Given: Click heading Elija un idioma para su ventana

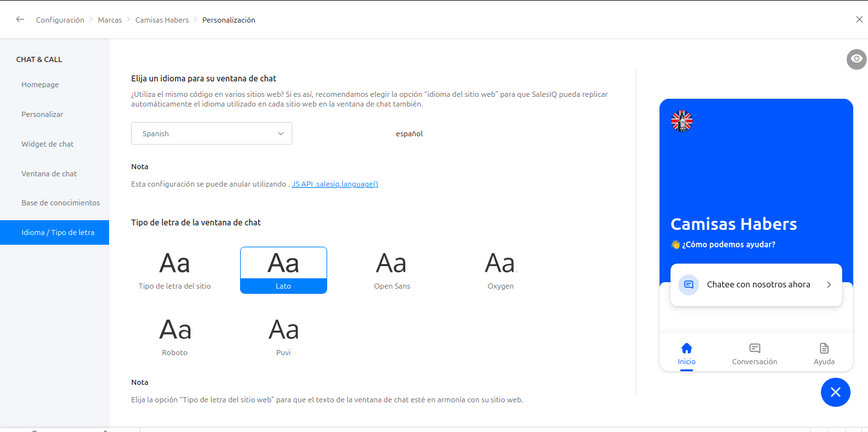Looking at the screenshot, I should [204, 78].
